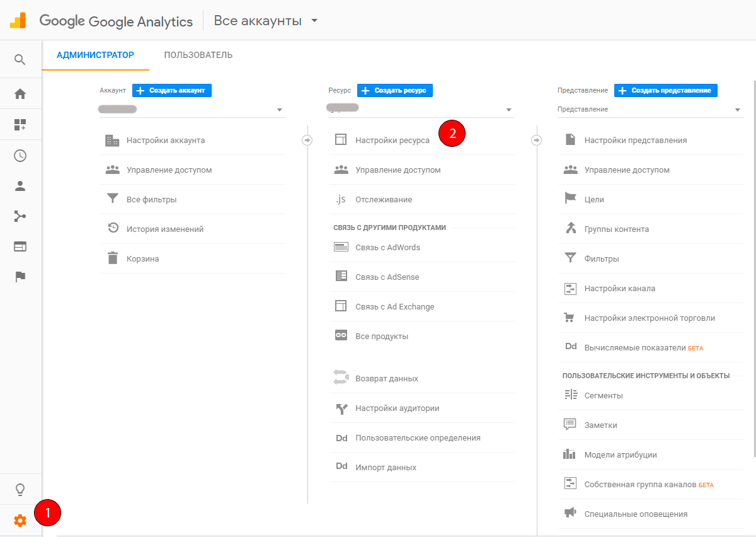The width and height of the screenshot is (756, 537).
Task: Expand the Все аккаунты account selector
Action: pos(265,21)
